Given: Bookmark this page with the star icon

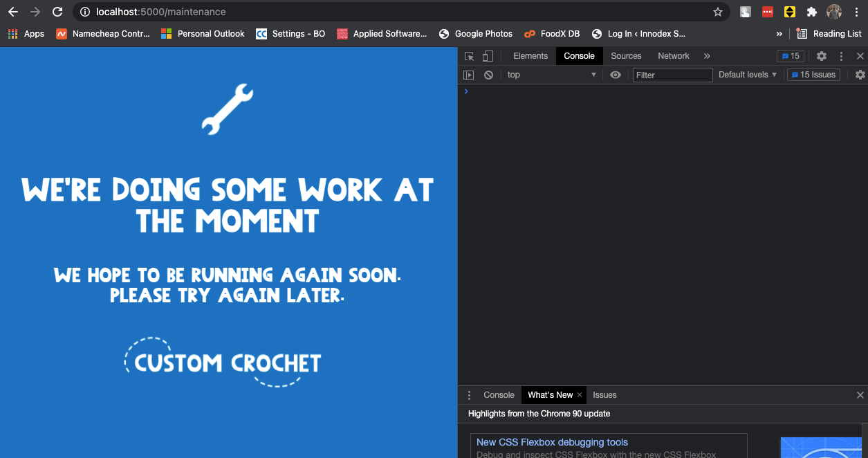Looking at the screenshot, I should point(718,12).
